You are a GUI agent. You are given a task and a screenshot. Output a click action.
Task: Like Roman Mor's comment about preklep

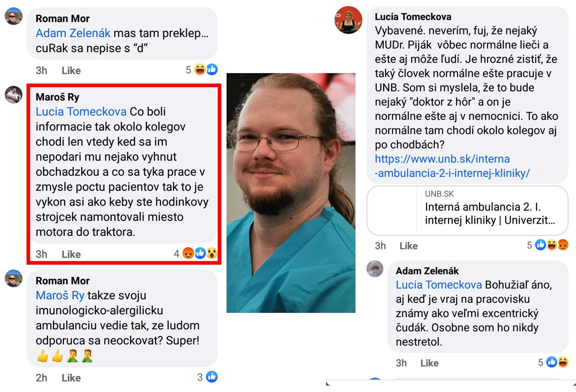(x=71, y=71)
